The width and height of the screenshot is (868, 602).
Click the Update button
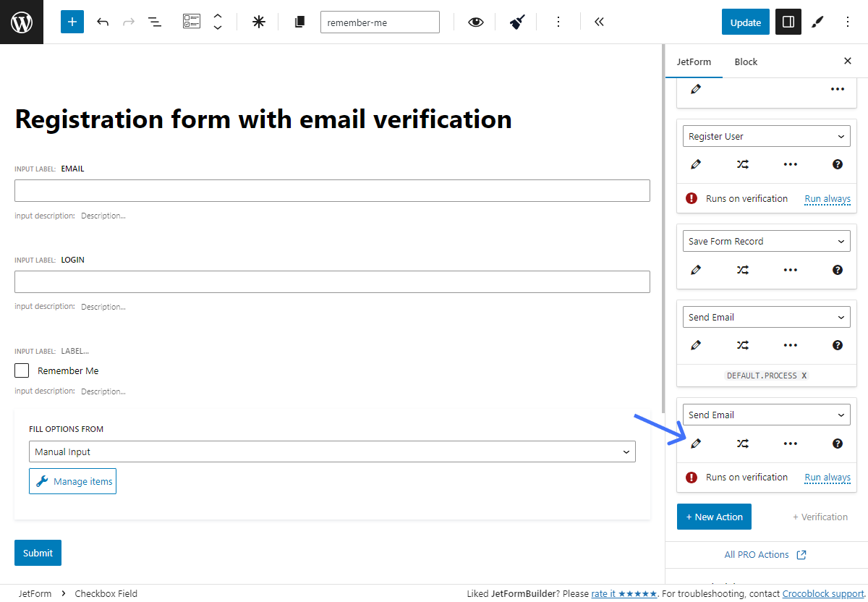click(x=745, y=22)
